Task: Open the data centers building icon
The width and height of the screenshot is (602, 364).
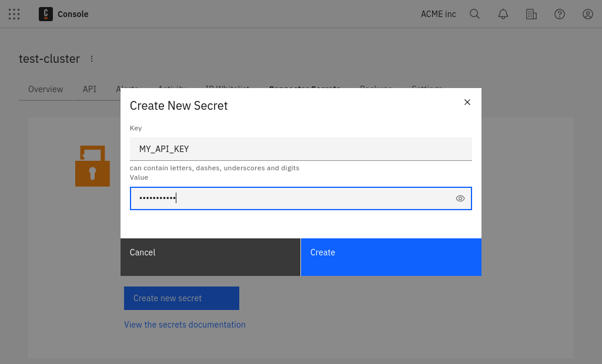Action: (531, 14)
